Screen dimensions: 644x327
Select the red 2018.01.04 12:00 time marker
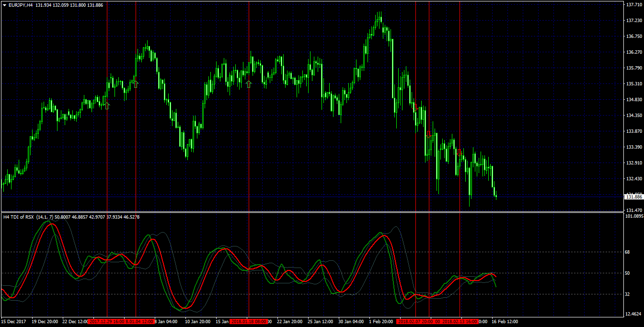(x=140, y=322)
